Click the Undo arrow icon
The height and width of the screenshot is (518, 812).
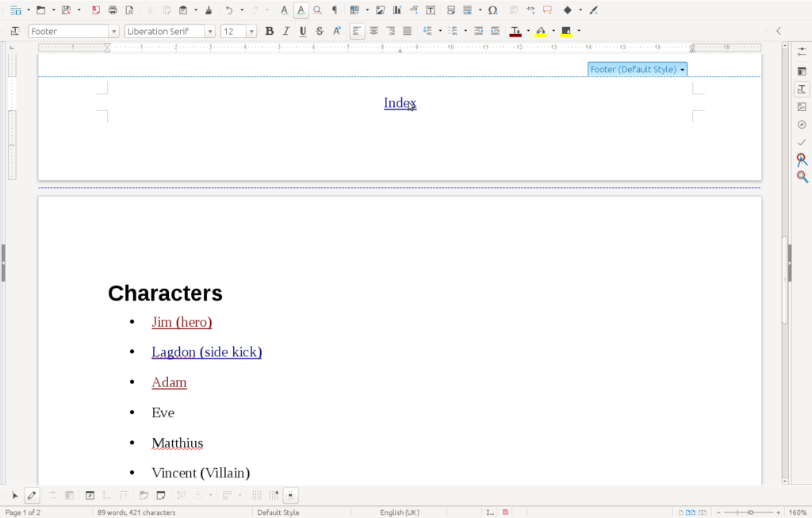pyautogui.click(x=229, y=10)
